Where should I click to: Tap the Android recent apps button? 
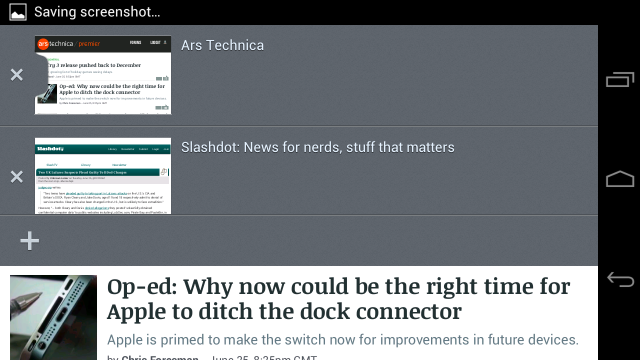pyautogui.click(x=620, y=79)
